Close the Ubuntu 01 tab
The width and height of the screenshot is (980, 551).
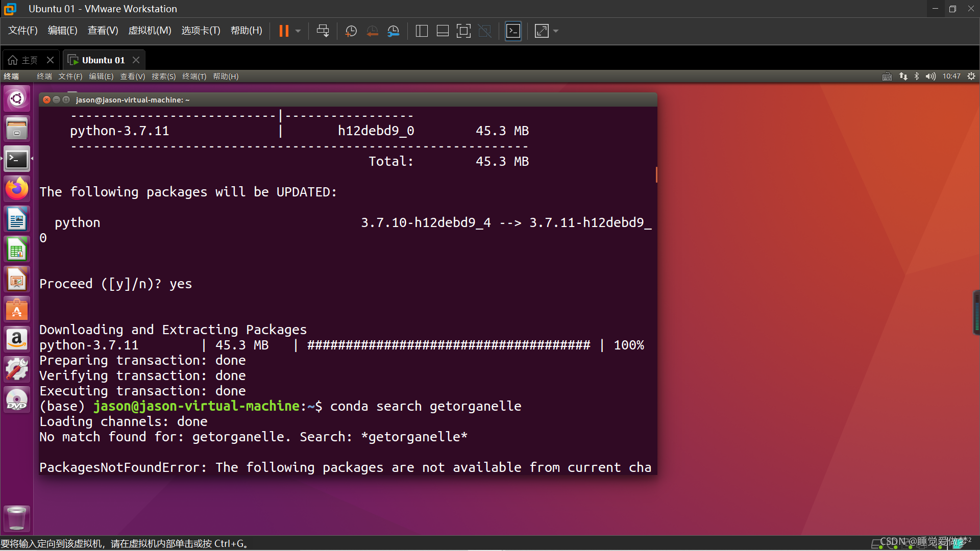[136, 60]
